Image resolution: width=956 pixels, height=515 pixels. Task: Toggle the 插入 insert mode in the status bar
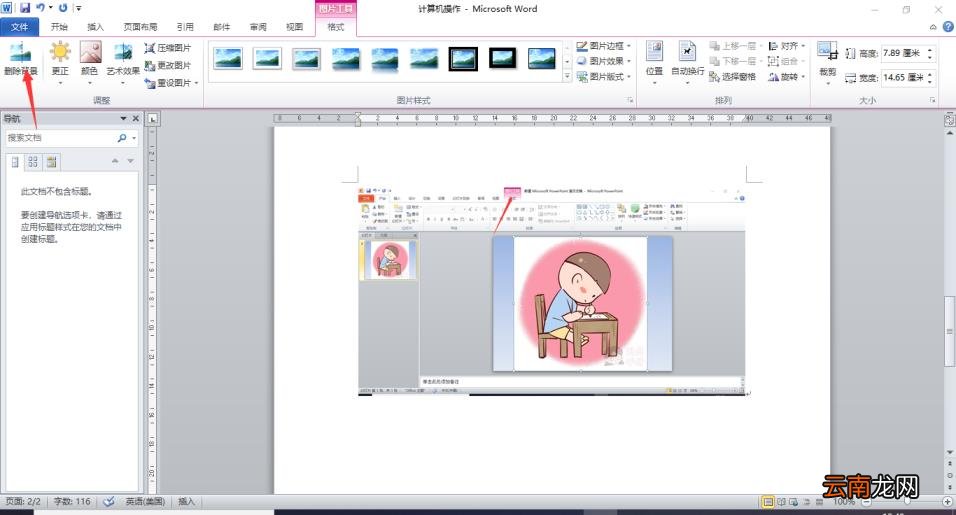[186, 501]
